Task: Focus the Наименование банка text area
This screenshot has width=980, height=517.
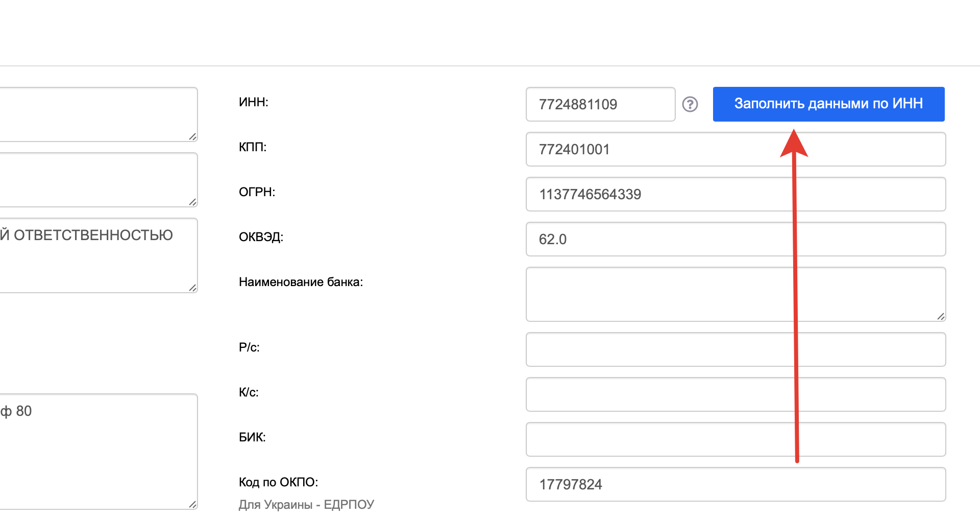Action: point(736,294)
